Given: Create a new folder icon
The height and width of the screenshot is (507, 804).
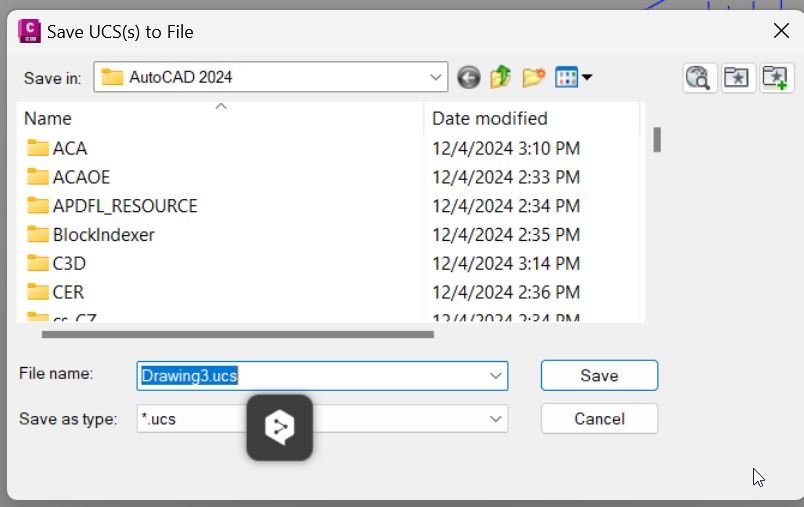Looking at the screenshot, I should (x=533, y=77).
